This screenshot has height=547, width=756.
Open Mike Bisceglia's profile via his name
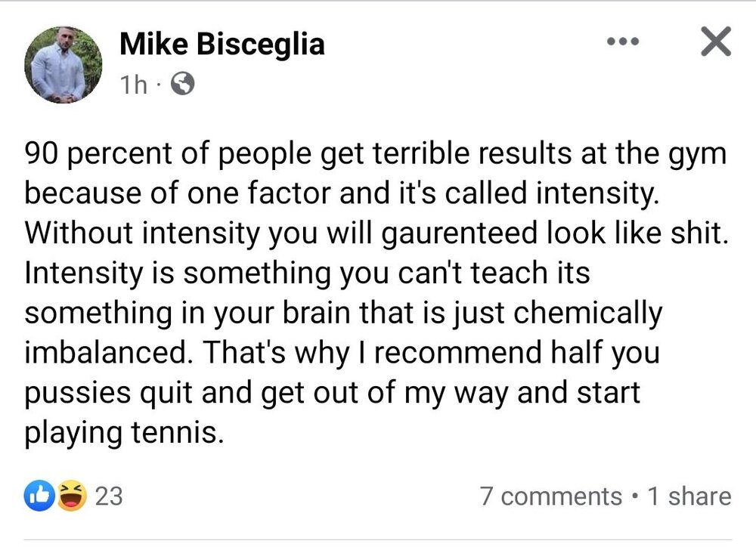pos(222,45)
